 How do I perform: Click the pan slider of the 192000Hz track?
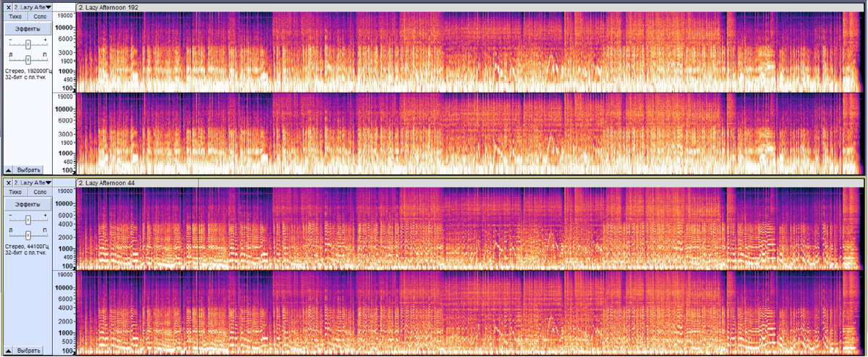coord(27,59)
